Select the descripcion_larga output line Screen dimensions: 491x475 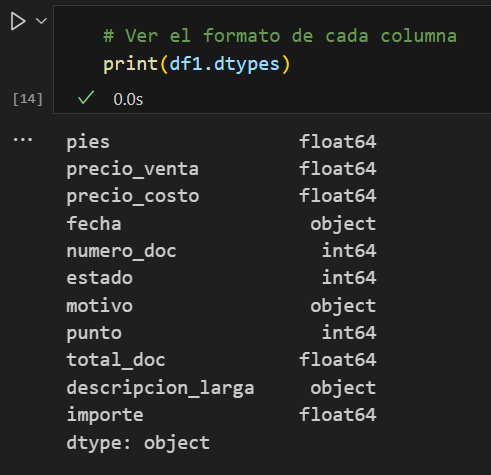tap(221, 388)
